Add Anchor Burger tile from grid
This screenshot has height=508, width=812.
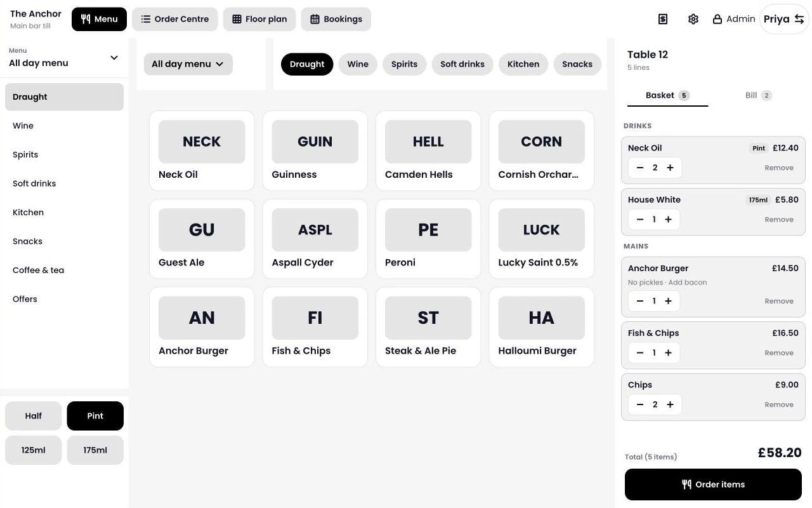[202, 327]
